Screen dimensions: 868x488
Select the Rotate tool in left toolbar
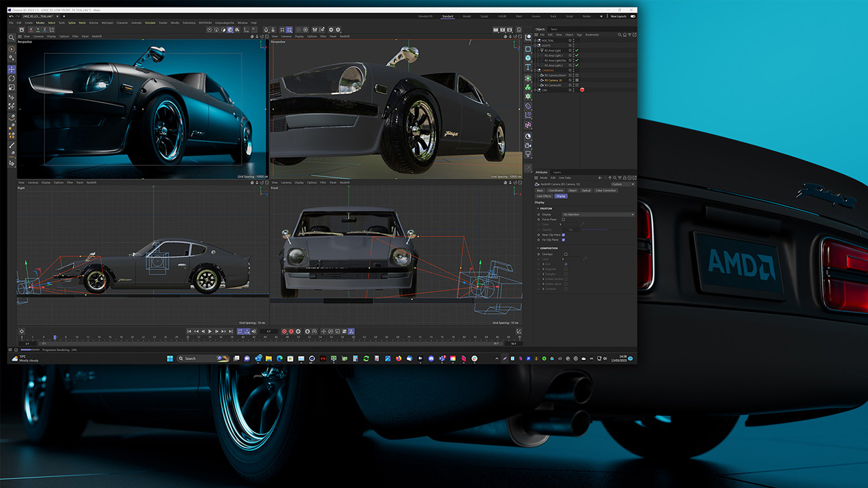[12, 78]
